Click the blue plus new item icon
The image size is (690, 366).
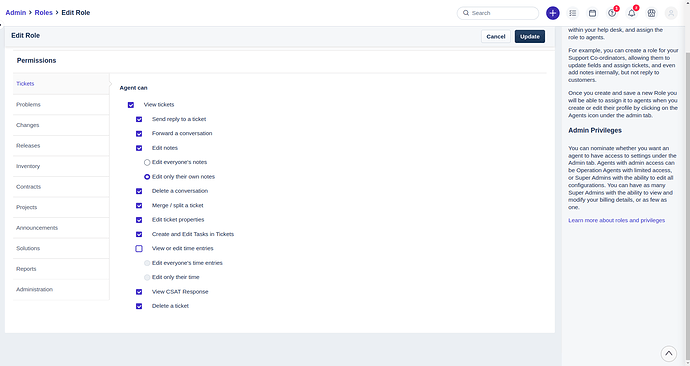click(553, 13)
